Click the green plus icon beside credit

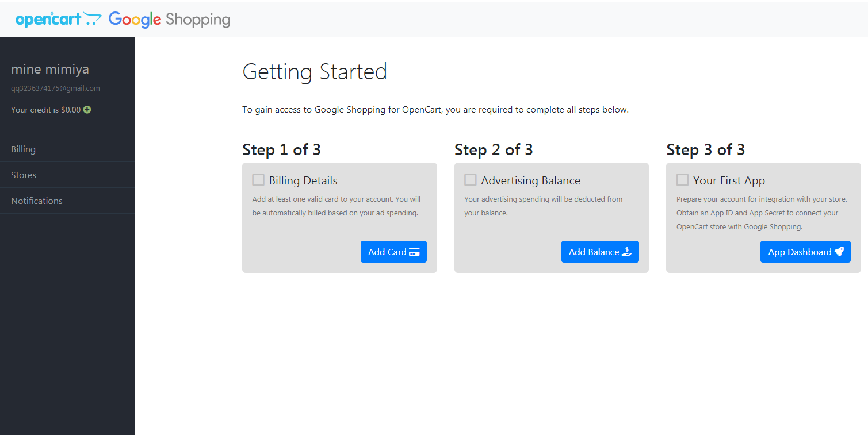[x=87, y=110]
